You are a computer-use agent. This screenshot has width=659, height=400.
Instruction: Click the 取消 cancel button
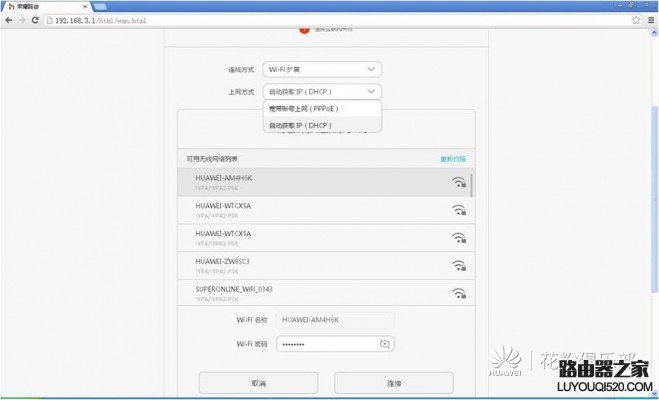tap(258, 383)
